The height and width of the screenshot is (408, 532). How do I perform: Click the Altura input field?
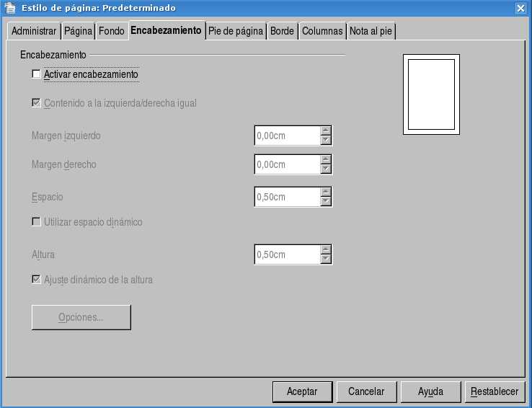[x=287, y=254]
